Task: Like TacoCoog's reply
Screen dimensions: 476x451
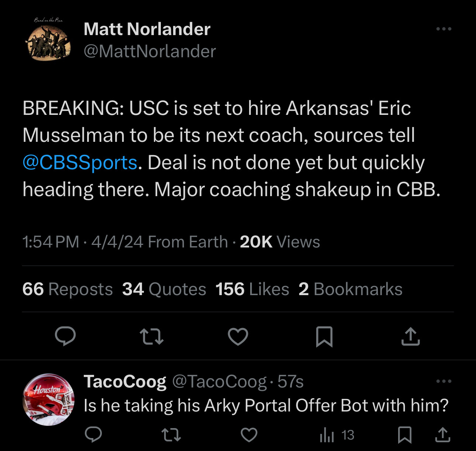Action: (x=249, y=435)
